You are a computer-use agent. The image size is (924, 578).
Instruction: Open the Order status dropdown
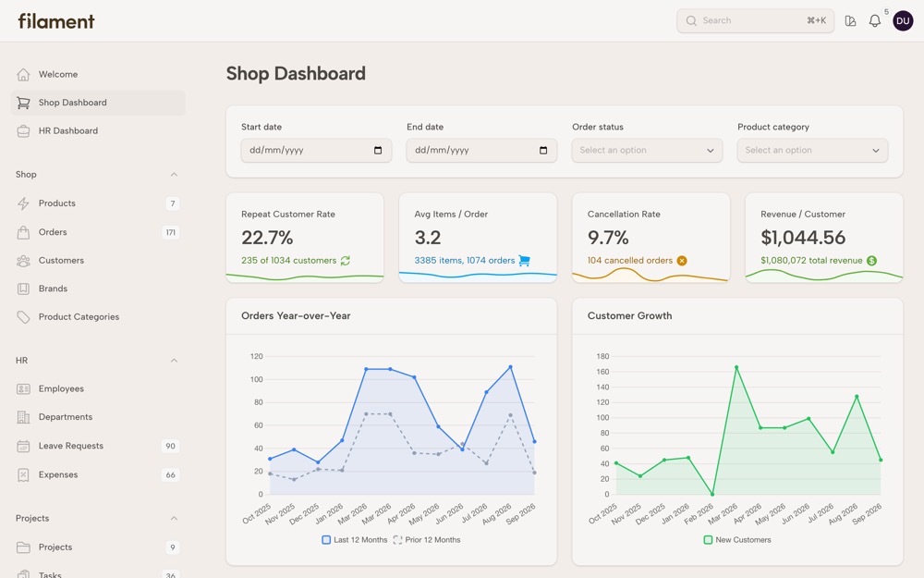coord(647,151)
